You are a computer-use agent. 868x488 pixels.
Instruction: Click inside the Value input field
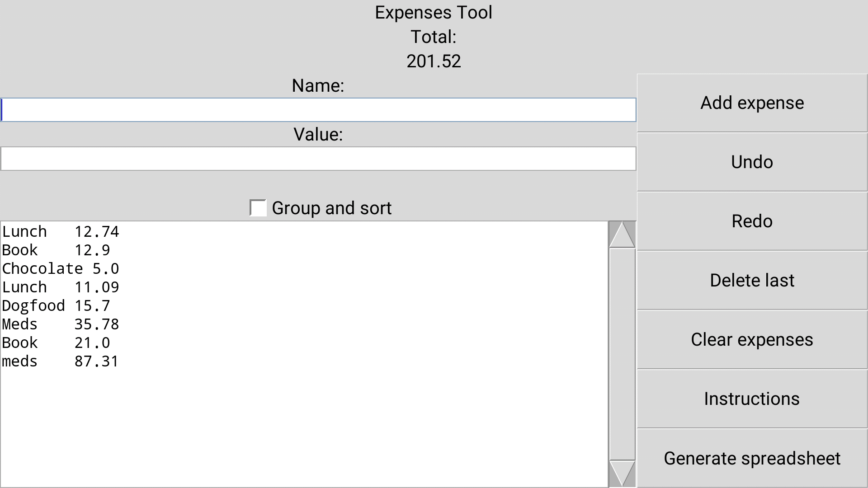click(316, 158)
